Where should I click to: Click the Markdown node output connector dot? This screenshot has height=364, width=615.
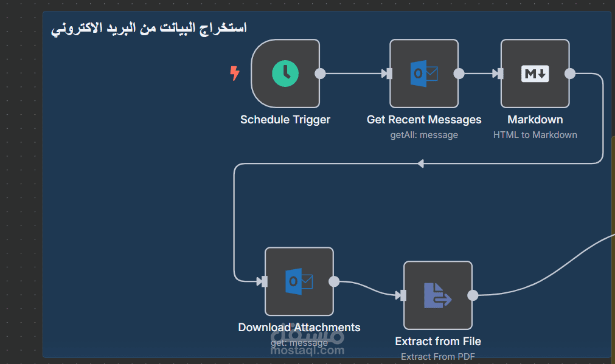[x=570, y=74]
